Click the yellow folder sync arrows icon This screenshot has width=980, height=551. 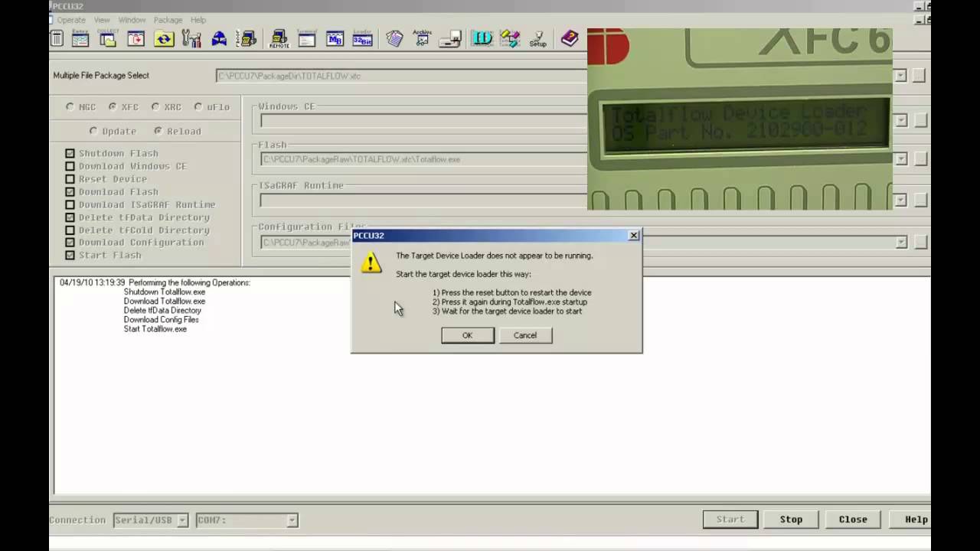click(164, 39)
